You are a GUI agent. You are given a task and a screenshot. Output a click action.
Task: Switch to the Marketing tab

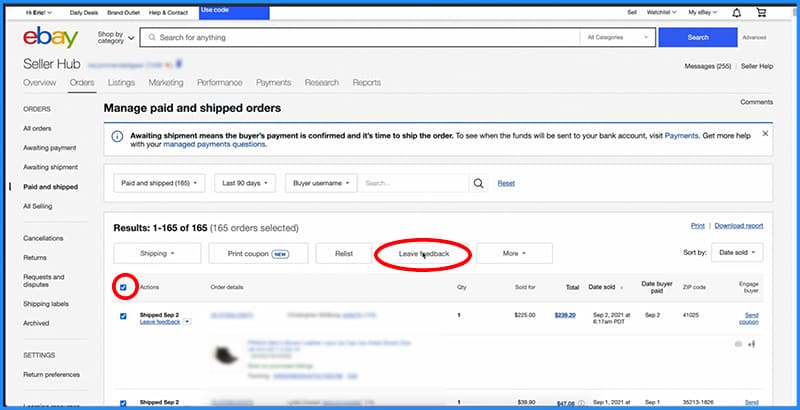coord(166,83)
